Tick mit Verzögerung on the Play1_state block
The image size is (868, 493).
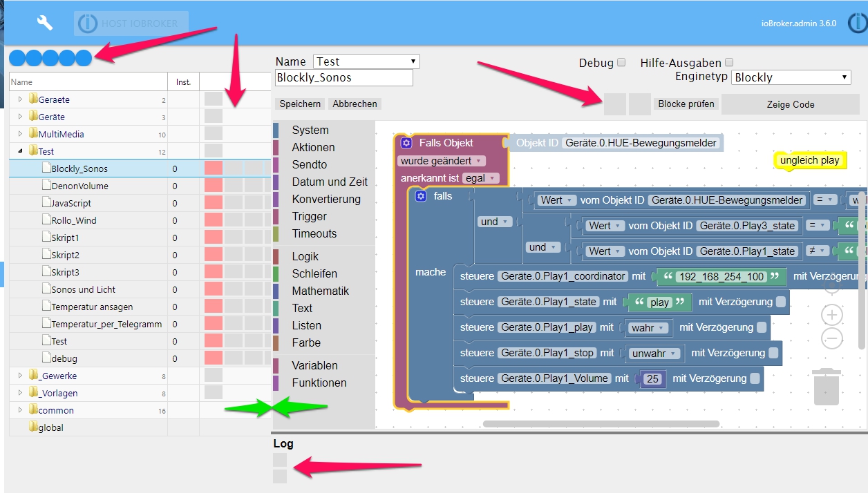[x=781, y=302]
